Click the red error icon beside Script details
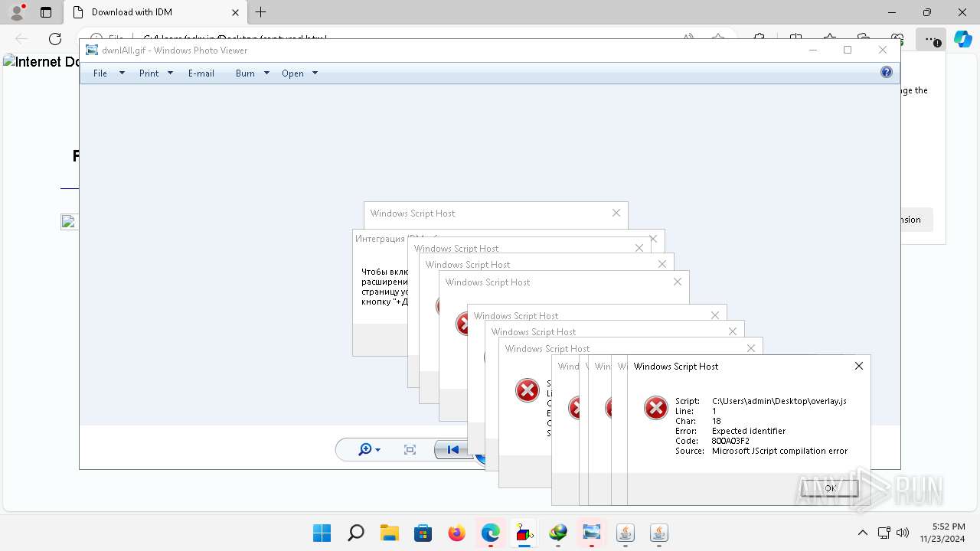The height and width of the screenshot is (551, 980). tap(656, 409)
